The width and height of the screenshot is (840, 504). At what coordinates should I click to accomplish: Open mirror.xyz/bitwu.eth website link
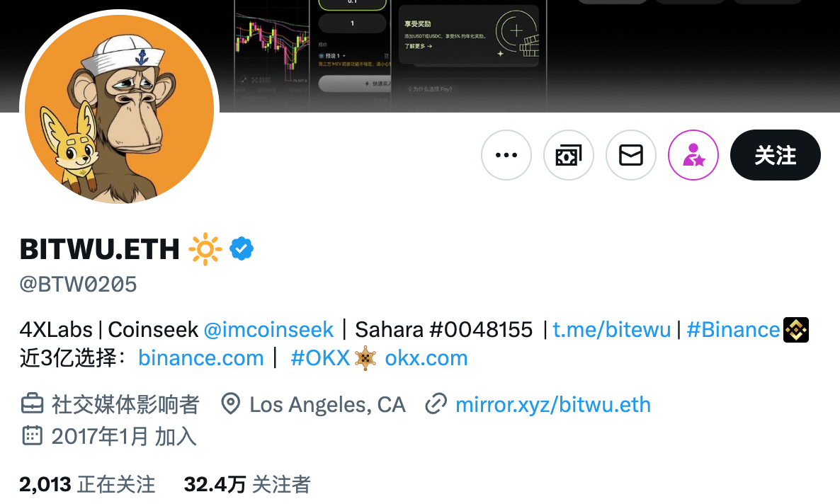553,404
